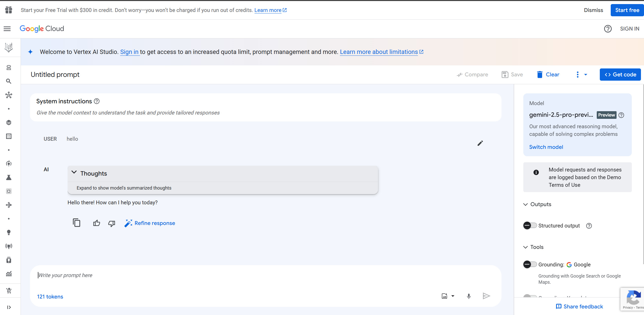Click the thumbs up icon
This screenshot has height=315, width=644.
click(97, 223)
